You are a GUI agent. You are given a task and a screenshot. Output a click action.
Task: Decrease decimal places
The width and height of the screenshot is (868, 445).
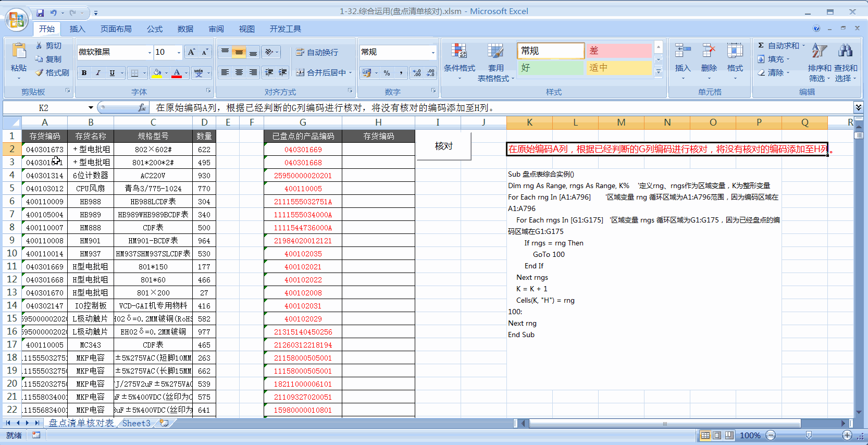tap(430, 73)
